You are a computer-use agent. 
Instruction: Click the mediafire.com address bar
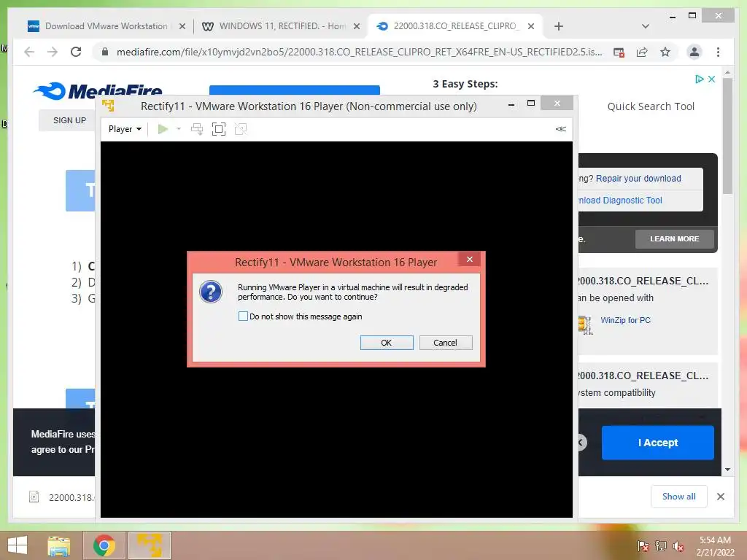(359, 52)
